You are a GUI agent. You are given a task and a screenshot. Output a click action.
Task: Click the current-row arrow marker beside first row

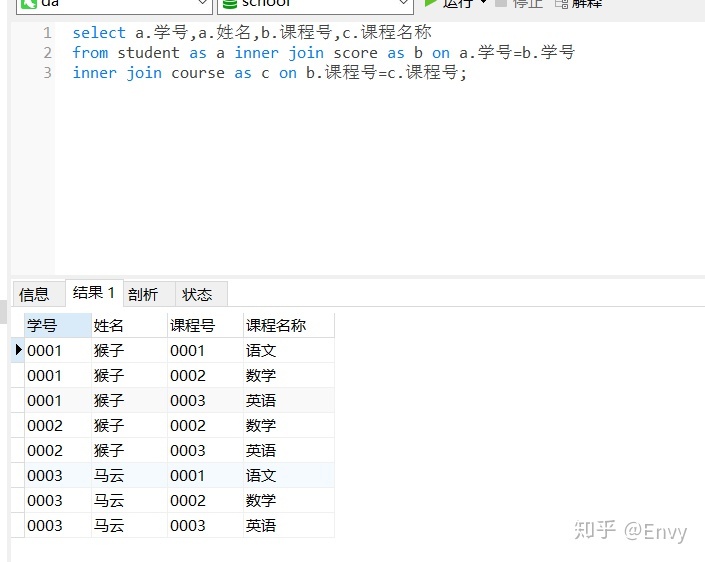click(x=18, y=349)
